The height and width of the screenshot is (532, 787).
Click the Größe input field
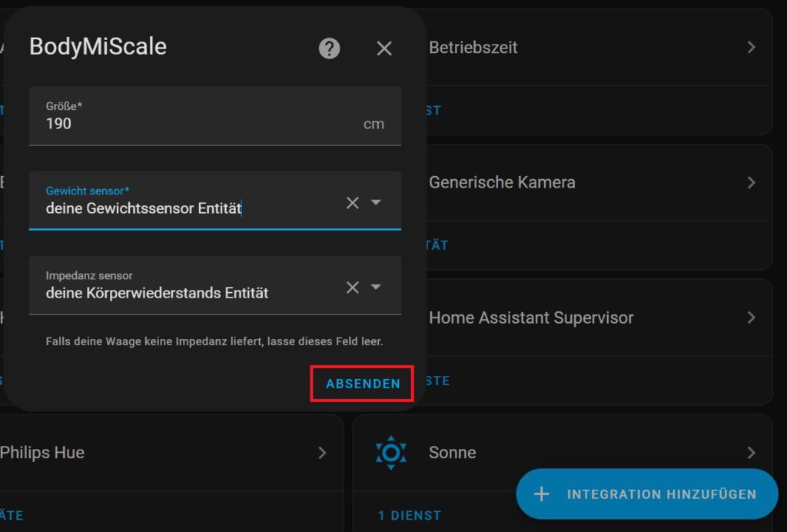click(x=215, y=116)
